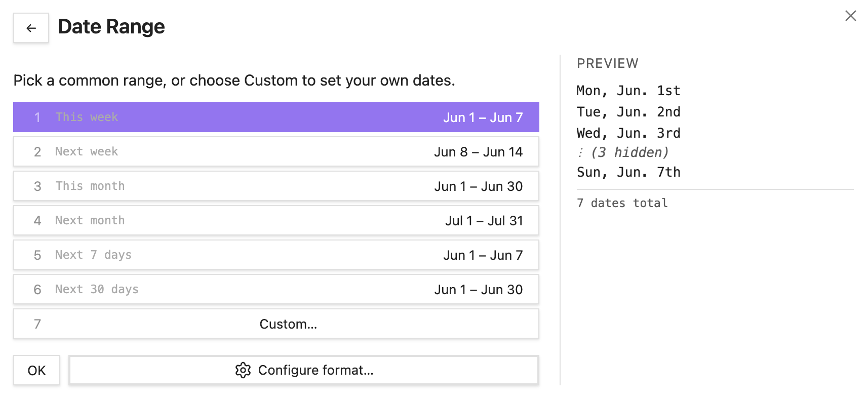The image size is (868, 400).
Task: Click the 'Pick a common range' instruction text
Action: pyautogui.click(x=234, y=81)
